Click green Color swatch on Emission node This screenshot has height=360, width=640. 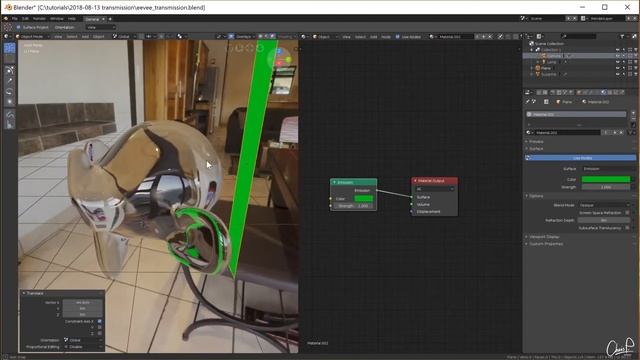coord(363,198)
